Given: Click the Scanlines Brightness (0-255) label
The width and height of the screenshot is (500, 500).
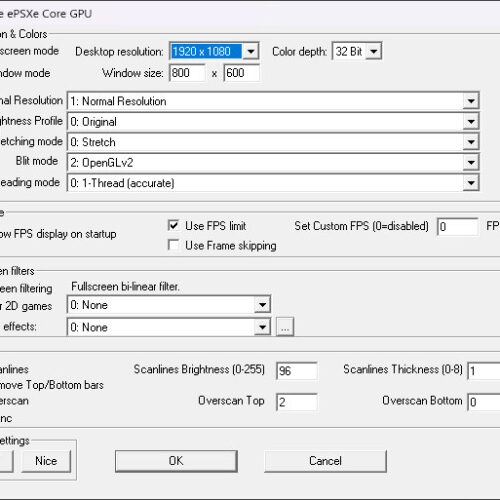Looking at the screenshot, I should coord(199,369).
